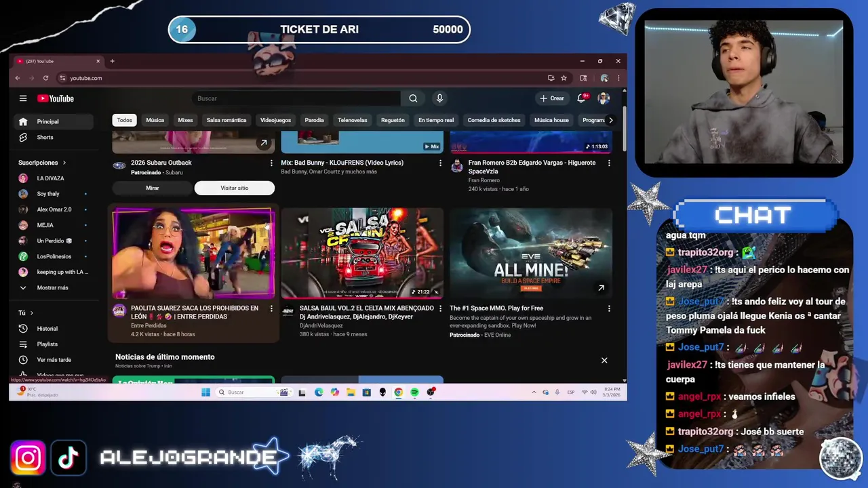The width and height of the screenshot is (868, 488).
Task: Open the YouTube hamburger guide menu
Action: 23,98
